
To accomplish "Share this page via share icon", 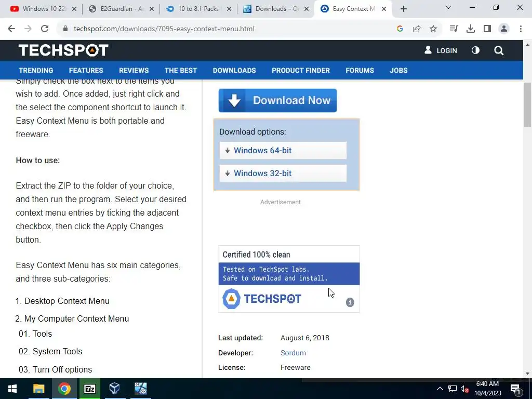I will pos(417,29).
